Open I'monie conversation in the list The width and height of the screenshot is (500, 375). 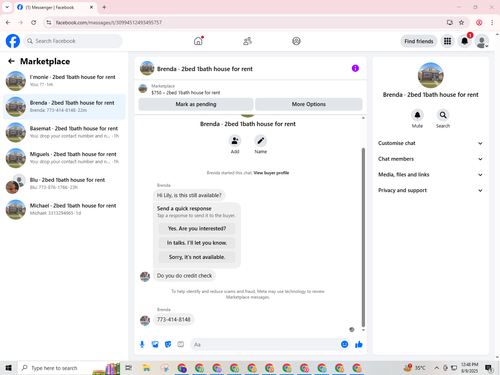64,81
